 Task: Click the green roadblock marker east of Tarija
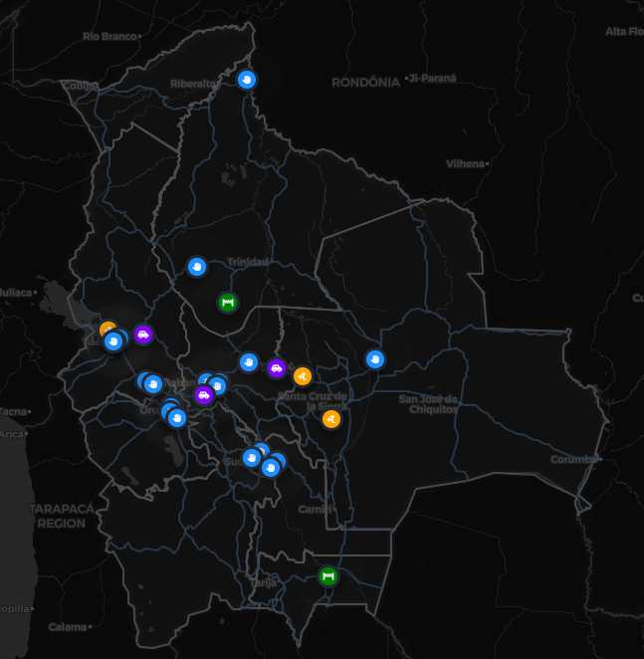point(327,576)
